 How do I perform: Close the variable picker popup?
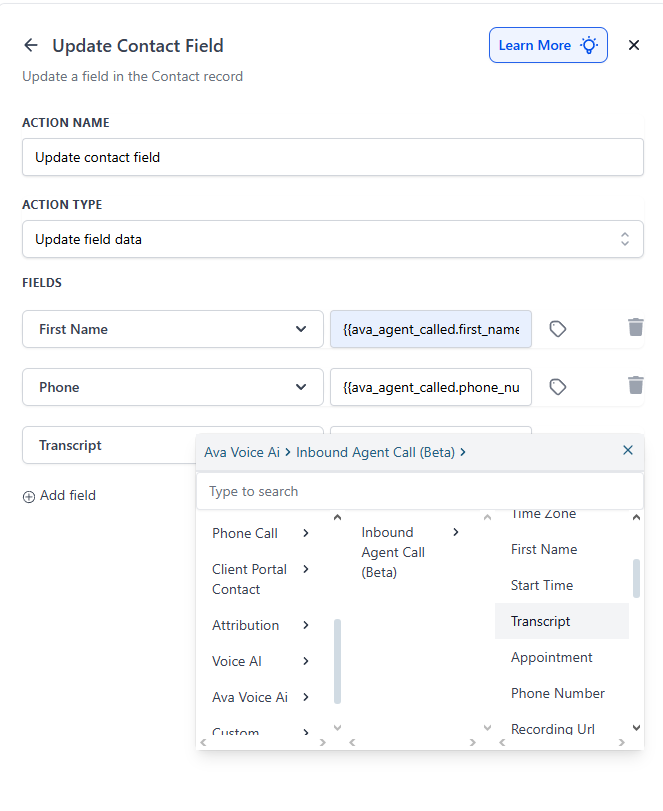coord(628,450)
